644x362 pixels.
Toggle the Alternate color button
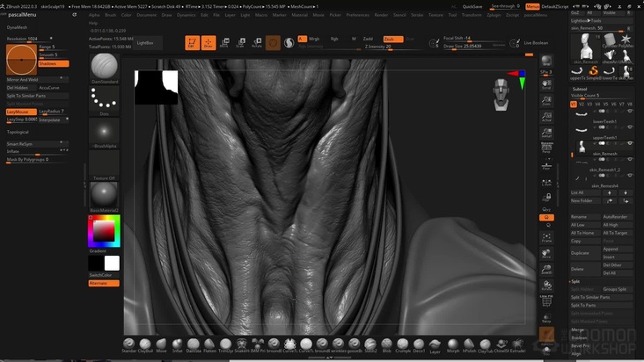[x=104, y=283]
